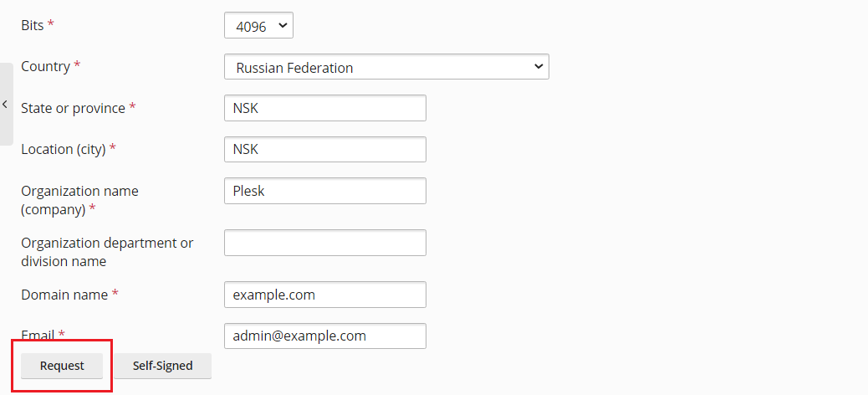Click the "Bits" field label
This screenshot has width=868, height=395.
[32, 25]
